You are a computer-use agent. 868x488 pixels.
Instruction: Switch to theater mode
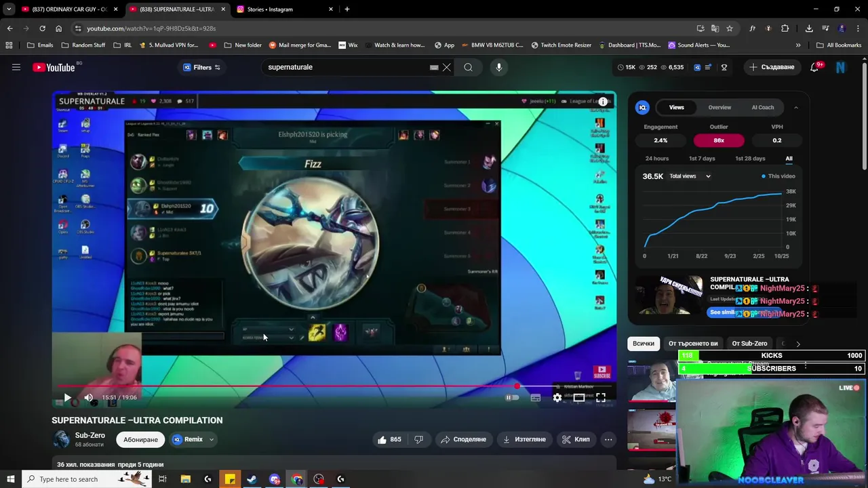578,398
